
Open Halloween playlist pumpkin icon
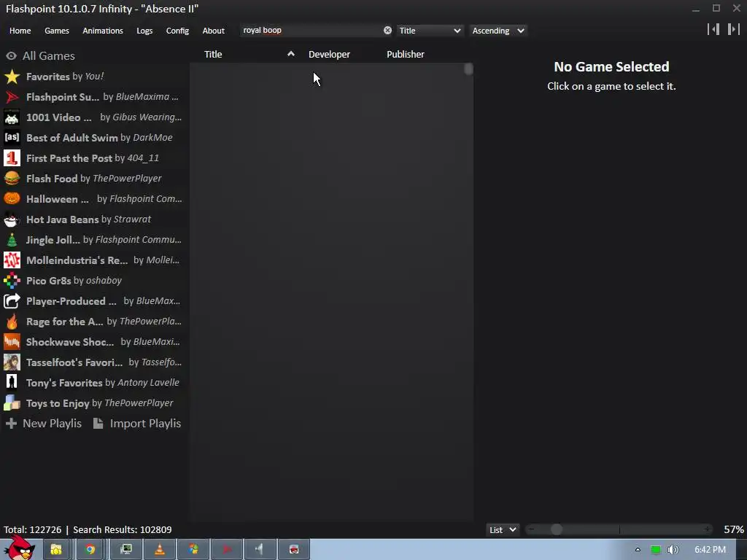tap(12, 198)
